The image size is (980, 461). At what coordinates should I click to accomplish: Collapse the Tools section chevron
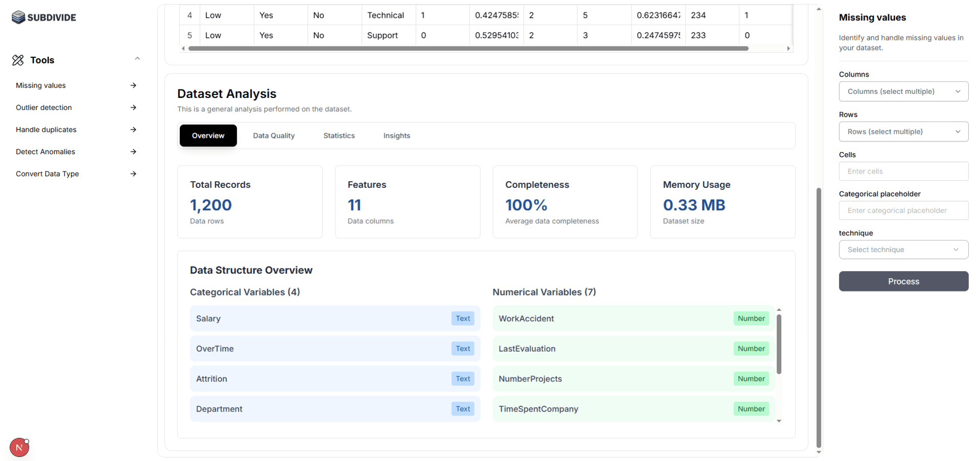(x=137, y=58)
